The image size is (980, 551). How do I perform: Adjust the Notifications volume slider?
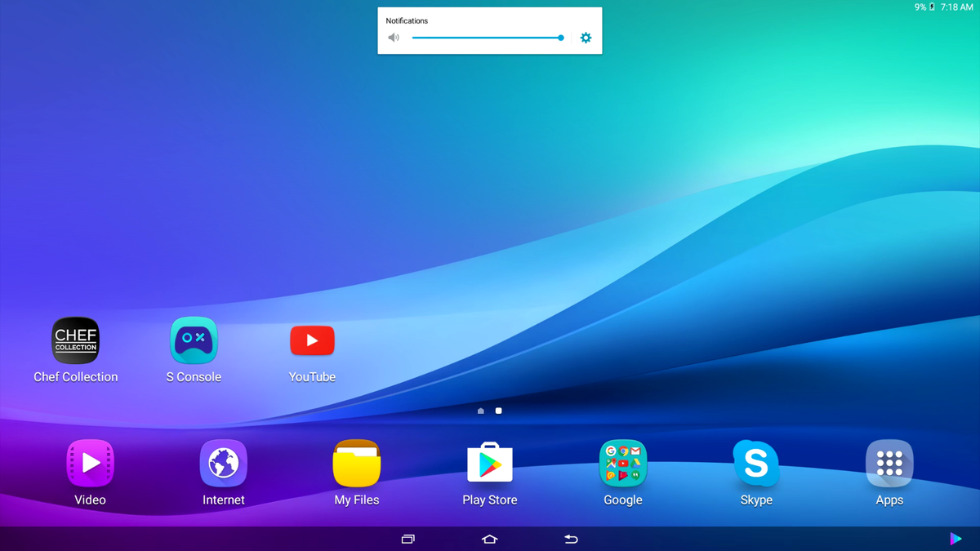488,38
